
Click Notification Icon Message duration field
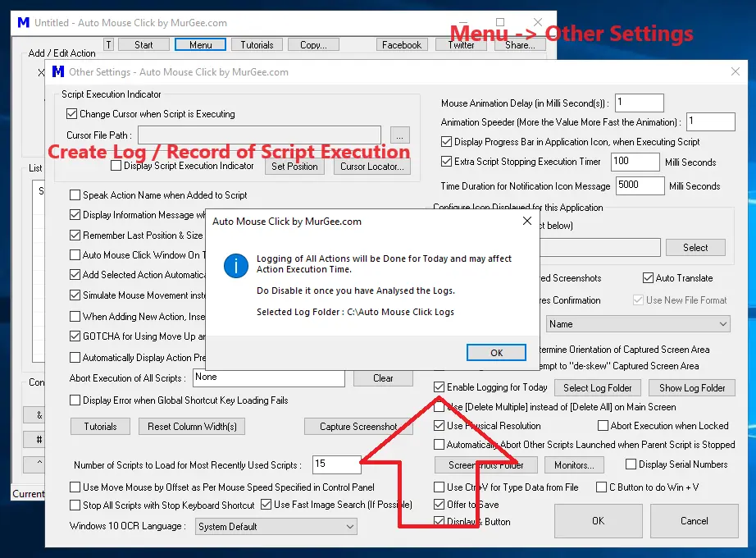click(640, 185)
